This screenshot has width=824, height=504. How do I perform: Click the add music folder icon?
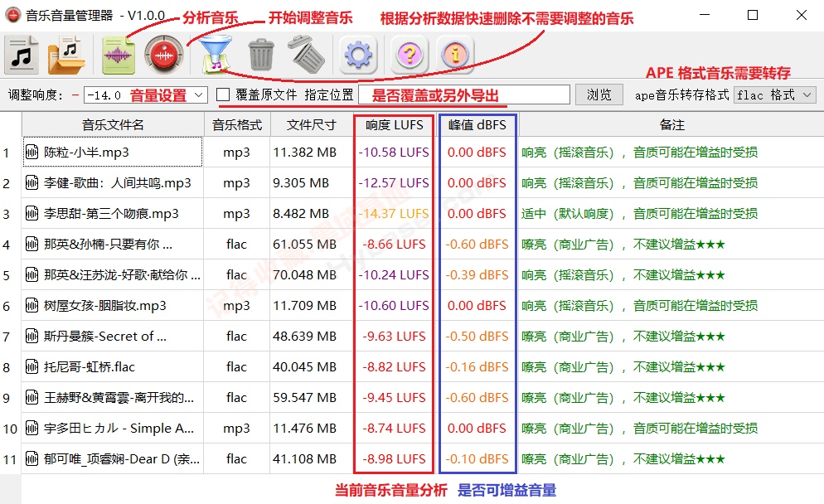click(x=65, y=55)
